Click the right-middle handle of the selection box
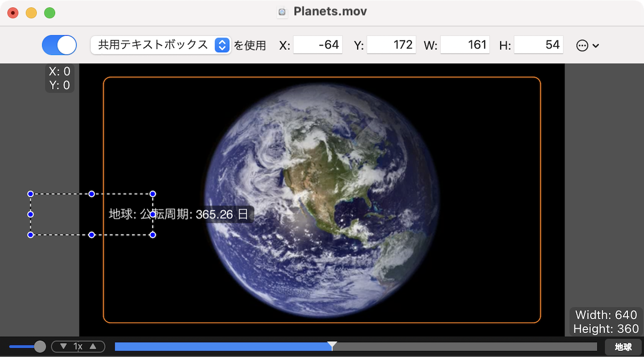Image resolution: width=644 pixels, height=357 pixels. tap(153, 214)
